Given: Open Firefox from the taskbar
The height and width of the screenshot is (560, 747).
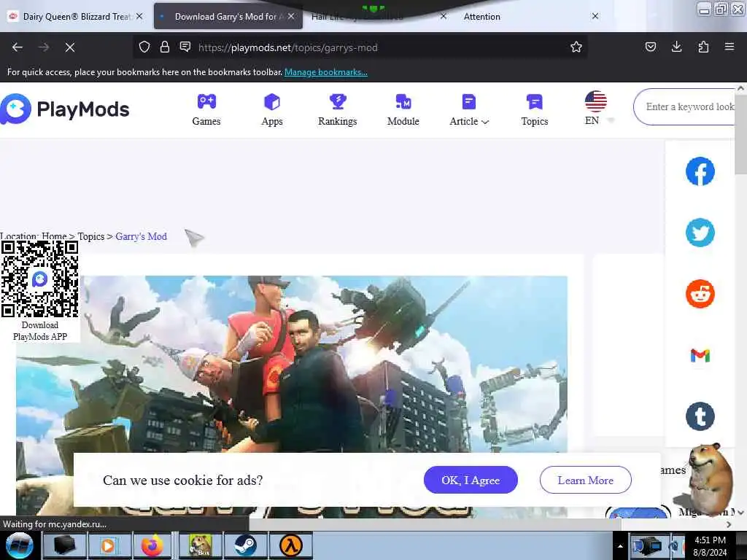Looking at the screenshot, I should 152,545.
